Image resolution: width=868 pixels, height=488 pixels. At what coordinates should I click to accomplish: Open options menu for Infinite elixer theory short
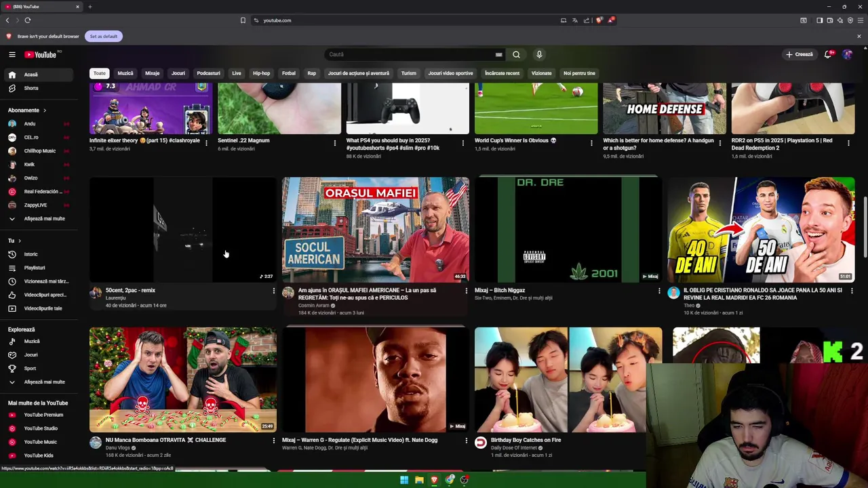[x=206, y=143]
